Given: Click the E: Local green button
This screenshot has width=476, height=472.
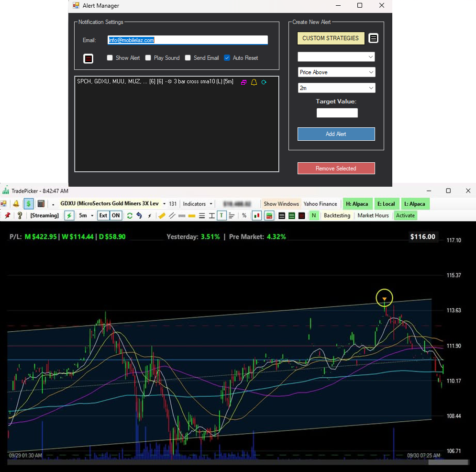Looking at the screenshot, I should coord(386,204).
